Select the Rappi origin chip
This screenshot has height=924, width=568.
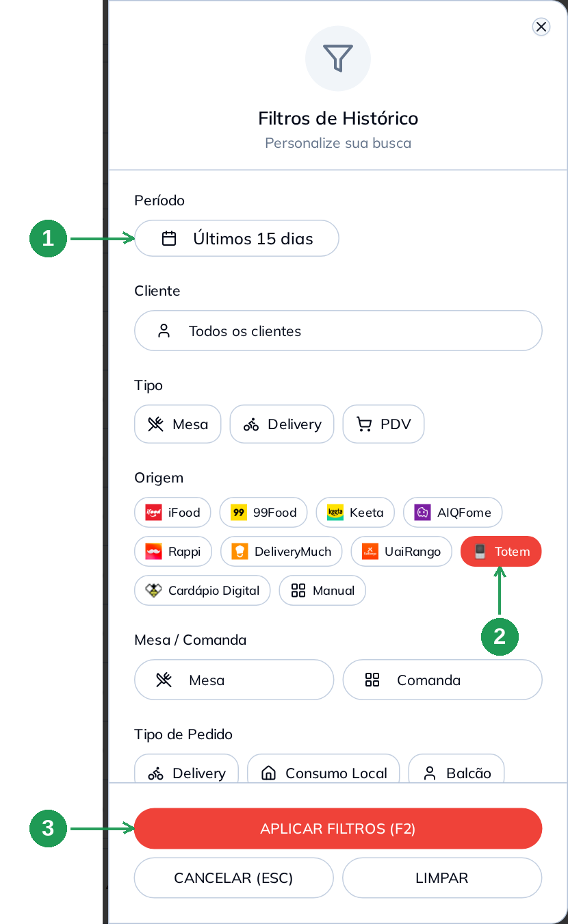point(173,552)
